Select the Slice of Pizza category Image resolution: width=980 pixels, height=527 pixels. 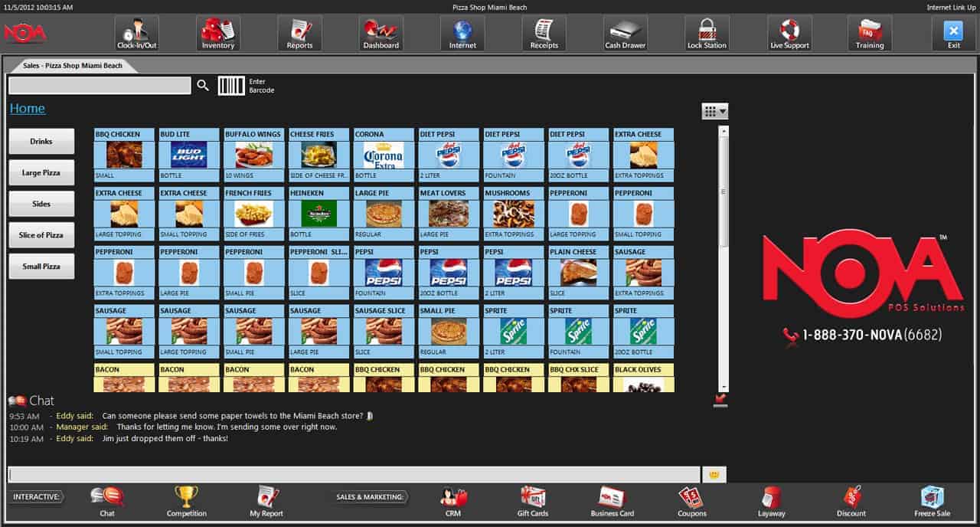click(41, 235)
